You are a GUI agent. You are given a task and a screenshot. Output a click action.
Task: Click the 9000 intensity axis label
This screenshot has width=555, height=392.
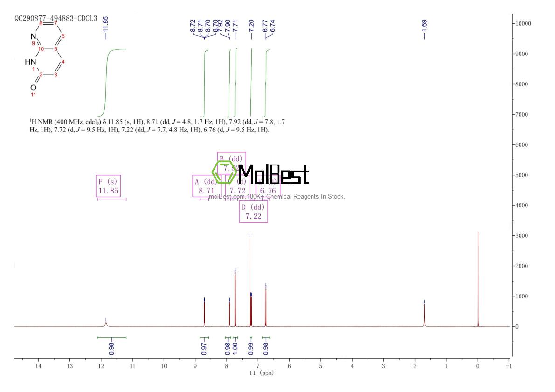pyautogui.click(x=522, y=54)
